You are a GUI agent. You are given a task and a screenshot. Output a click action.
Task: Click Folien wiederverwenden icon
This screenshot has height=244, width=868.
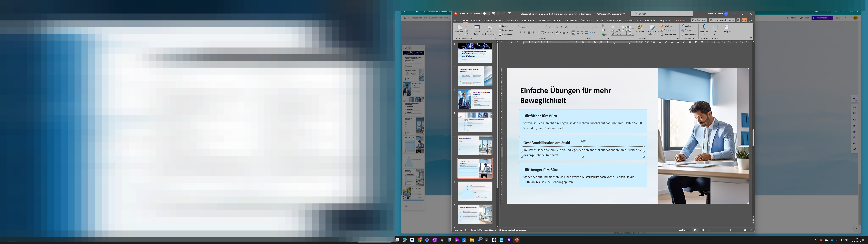coord(490,27)
